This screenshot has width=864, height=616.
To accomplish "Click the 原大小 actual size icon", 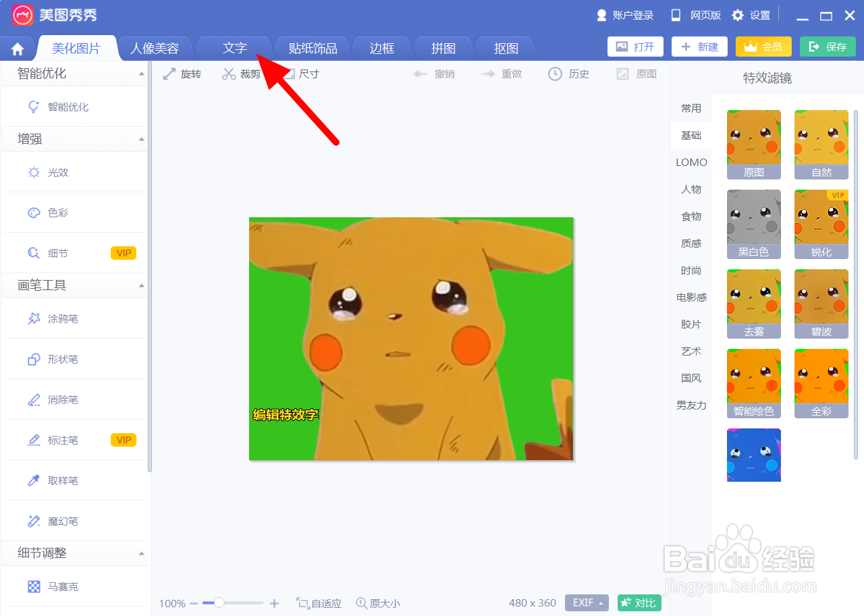I will (x=362, y=603).
